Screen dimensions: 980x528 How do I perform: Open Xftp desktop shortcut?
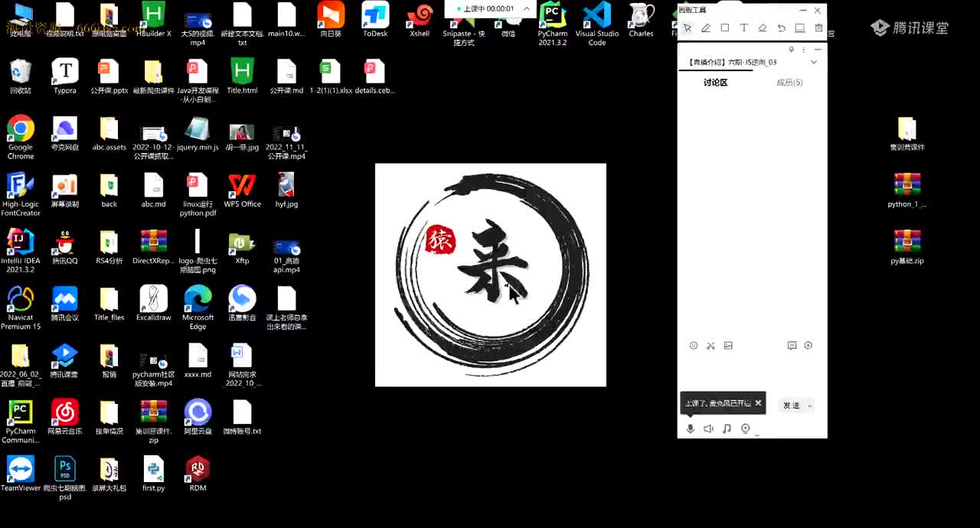pyautogui.click(x=242, y=247)
